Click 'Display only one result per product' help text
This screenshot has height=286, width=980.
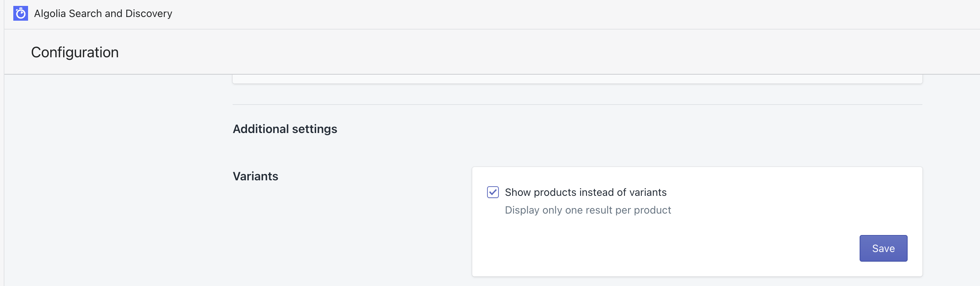[588, 210]
